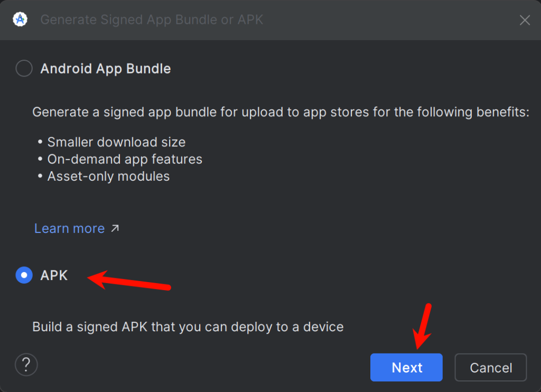Image resolution: width=541 pixels, height=392 pixels.
Task: Close the Generate Signed dialog
Action: (525, 21)
